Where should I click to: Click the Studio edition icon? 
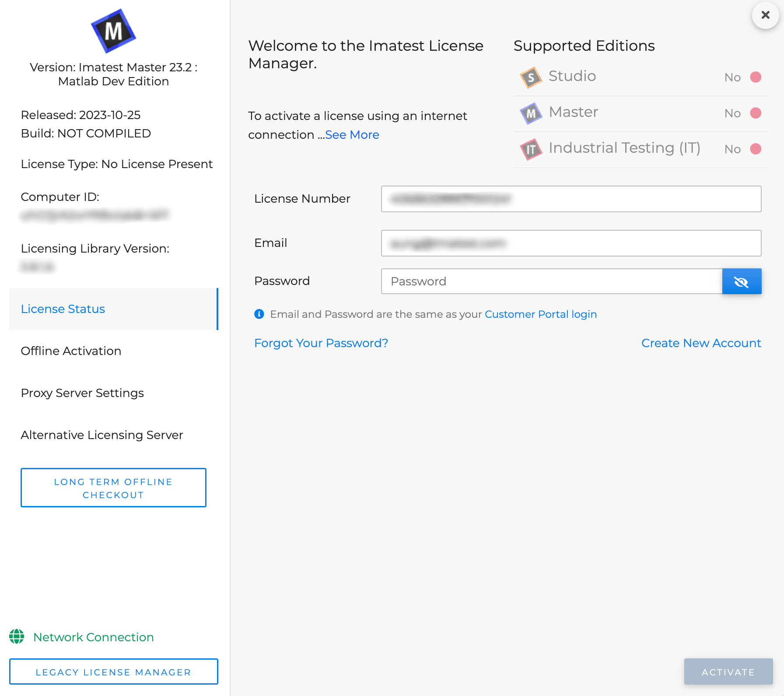click(x=531, y=77)
